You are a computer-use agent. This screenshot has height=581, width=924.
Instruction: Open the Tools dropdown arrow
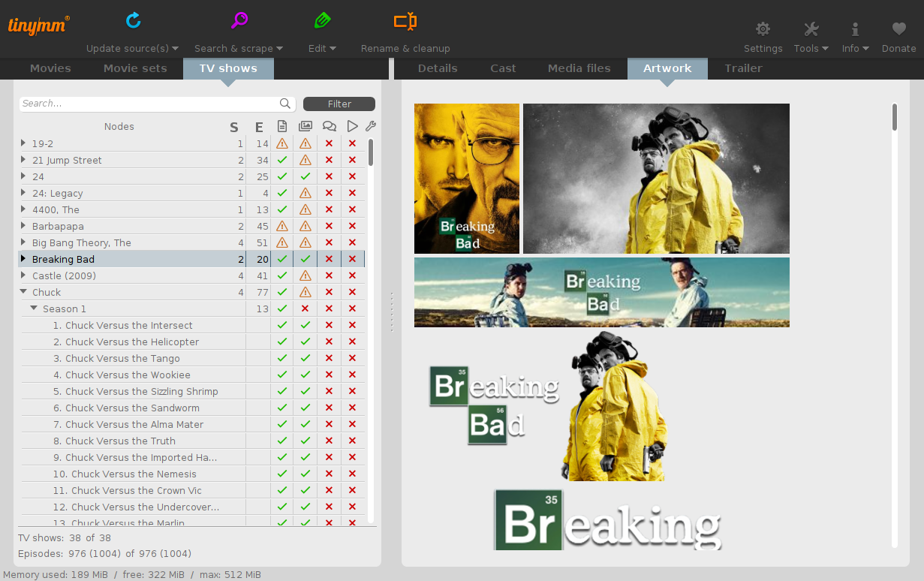[x=826, y=49]
